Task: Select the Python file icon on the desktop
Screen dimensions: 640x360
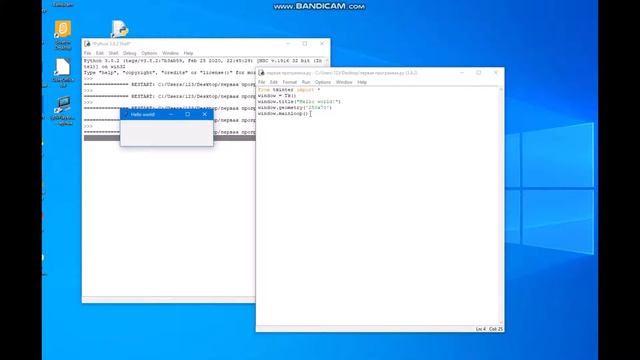Action: point(120,29)
